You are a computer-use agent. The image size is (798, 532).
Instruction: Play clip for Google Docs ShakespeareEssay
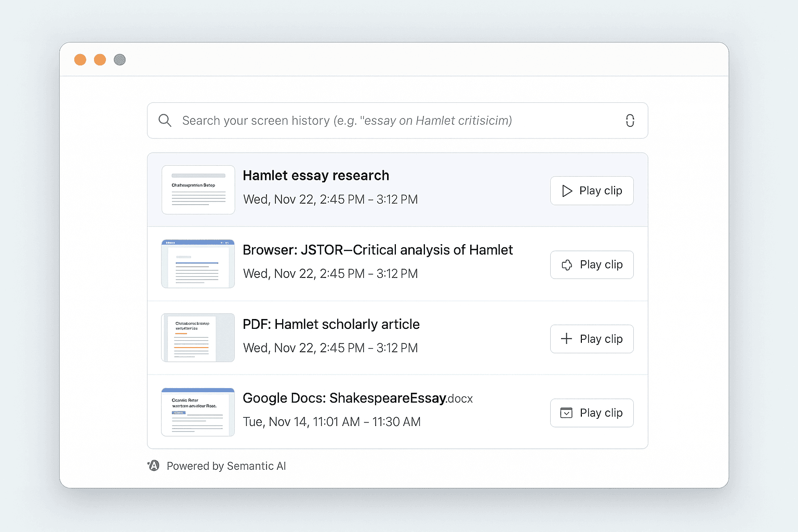click(592, 413)
